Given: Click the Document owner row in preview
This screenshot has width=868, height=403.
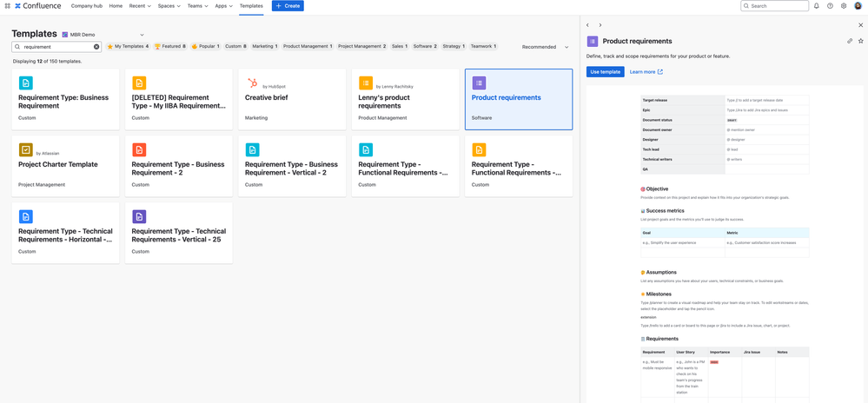Looking at the screenshot, I should pyautogui.click(x=725, y=130).
